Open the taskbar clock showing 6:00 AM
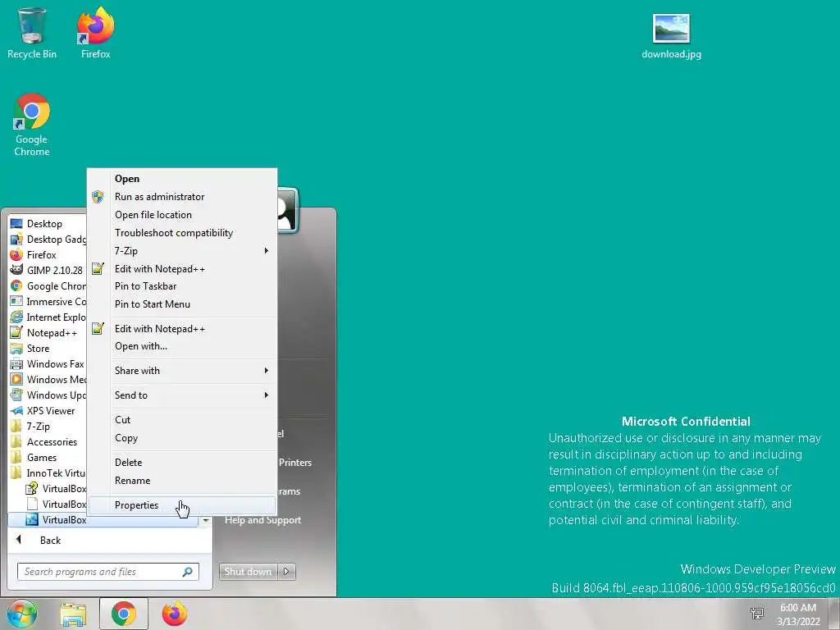This screenshot has height=630, width=840. pyautogui.click(x=798, y=614)
